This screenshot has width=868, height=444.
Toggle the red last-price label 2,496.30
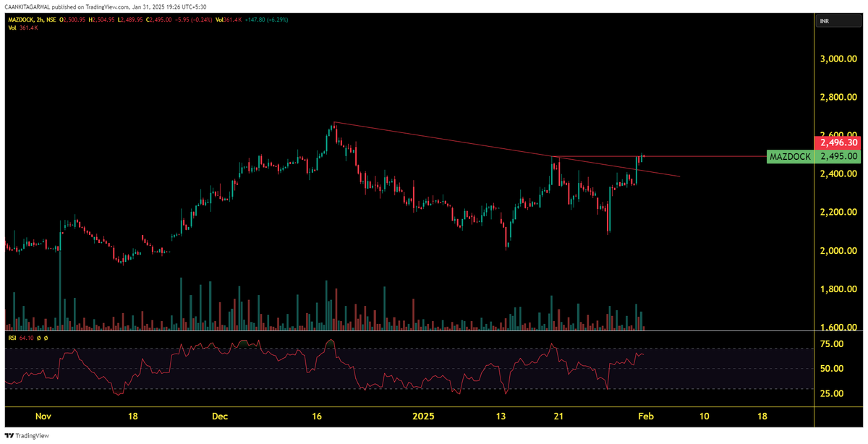838,143
